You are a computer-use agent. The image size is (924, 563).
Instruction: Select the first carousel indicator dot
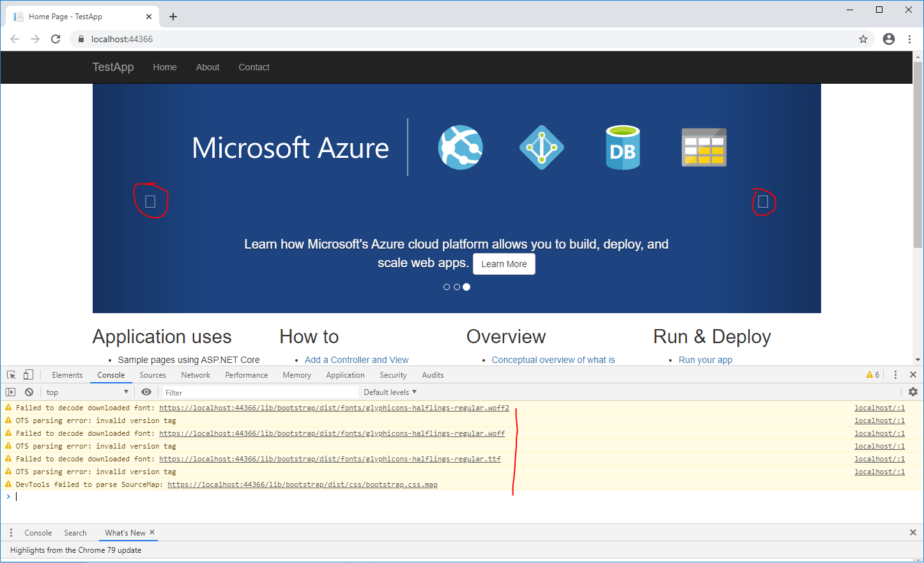coord(447,287)
